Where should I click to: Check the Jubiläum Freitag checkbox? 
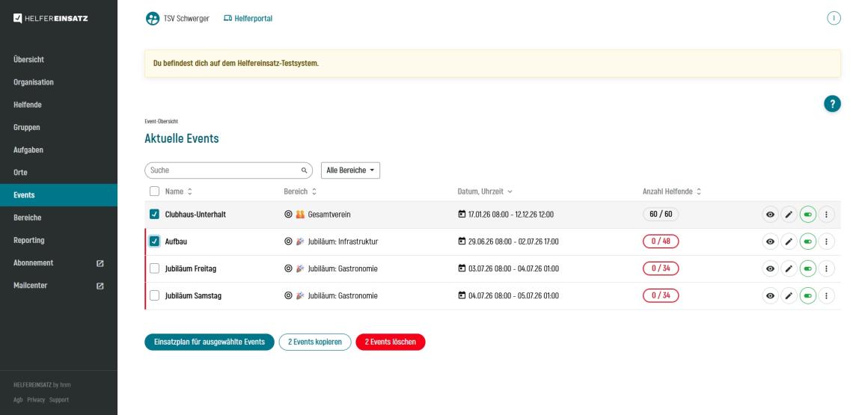click(154, 268)
